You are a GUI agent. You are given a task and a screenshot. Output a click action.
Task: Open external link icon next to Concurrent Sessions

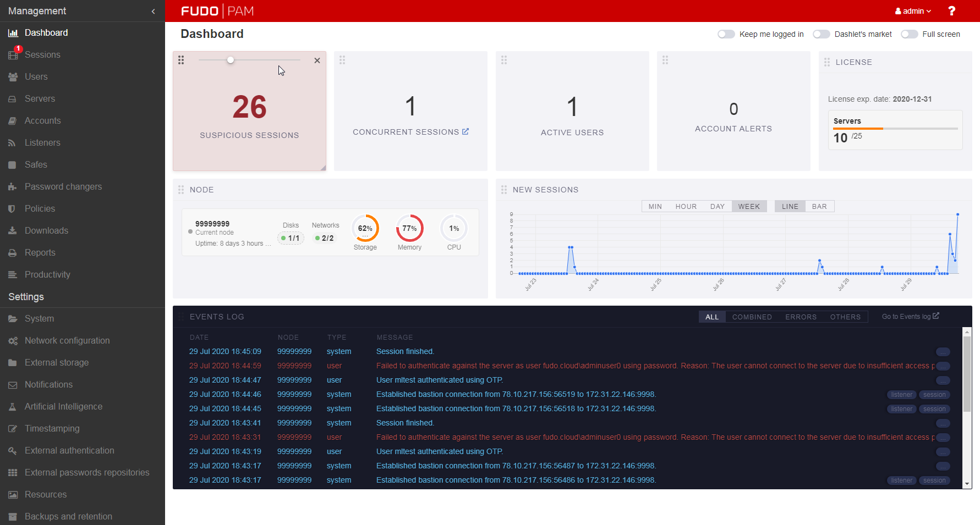466,131
